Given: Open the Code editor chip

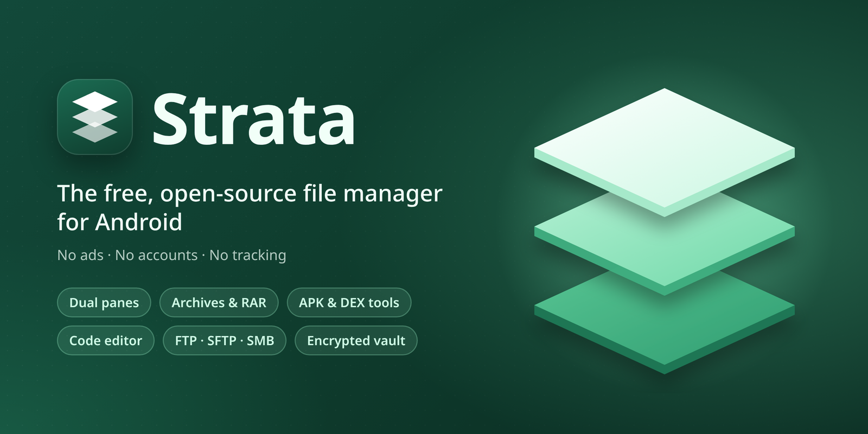Looking at the screenshot, I should (106, 341).
